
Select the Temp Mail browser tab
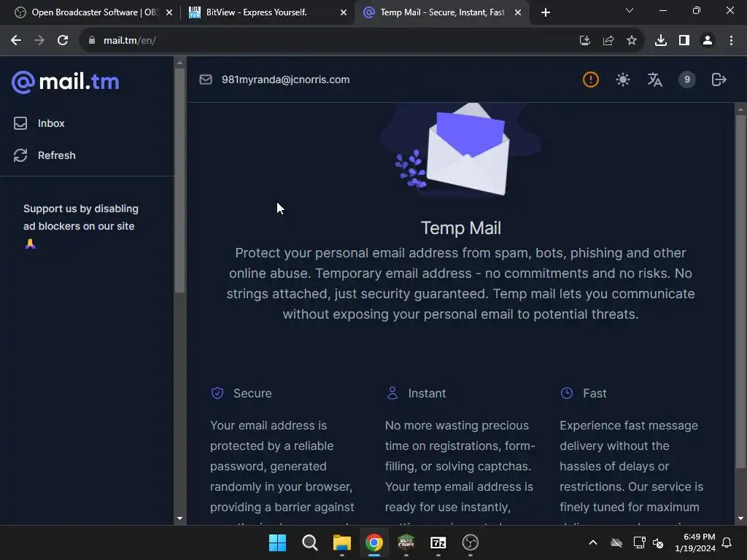pos(442,12)
